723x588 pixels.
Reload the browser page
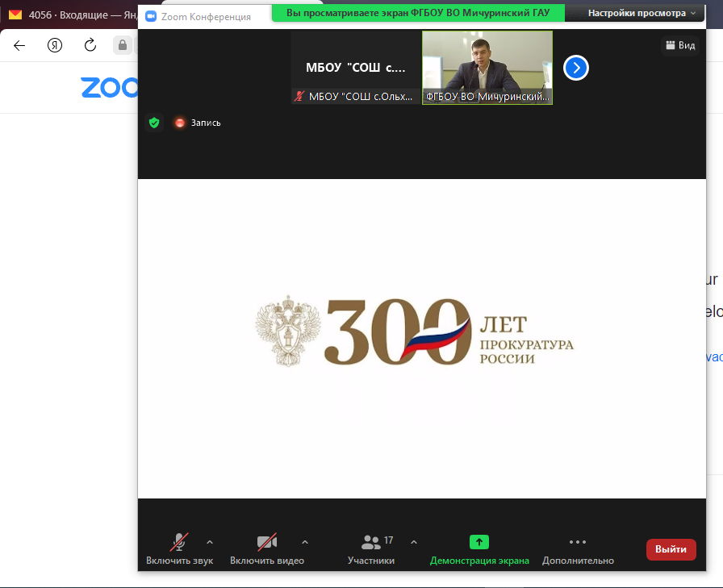[90, 45]
